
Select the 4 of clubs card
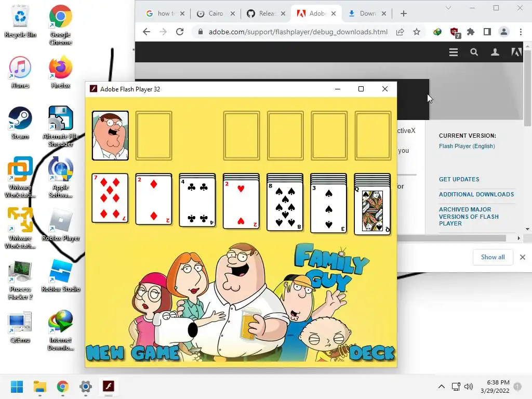point(197,202)
